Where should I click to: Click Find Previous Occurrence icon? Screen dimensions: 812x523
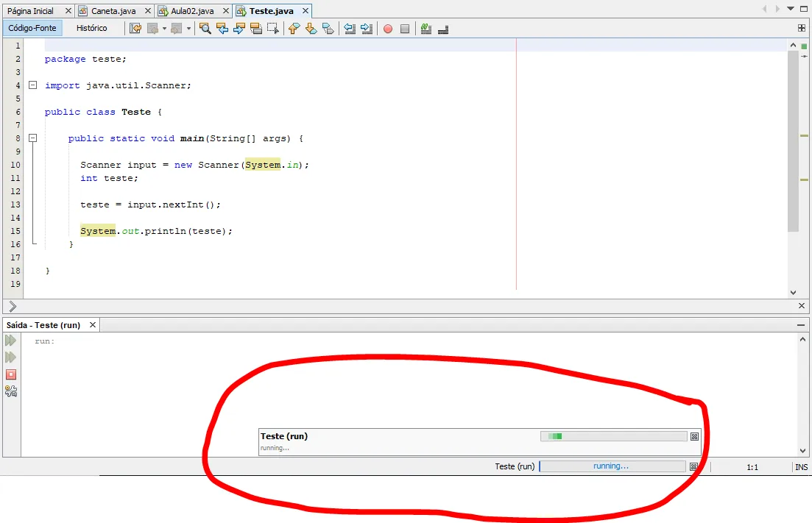coord(222,29)
